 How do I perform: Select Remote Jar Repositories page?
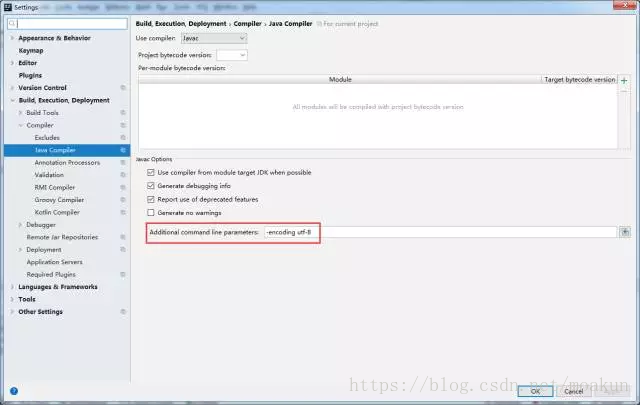click(x=62, y=237)
